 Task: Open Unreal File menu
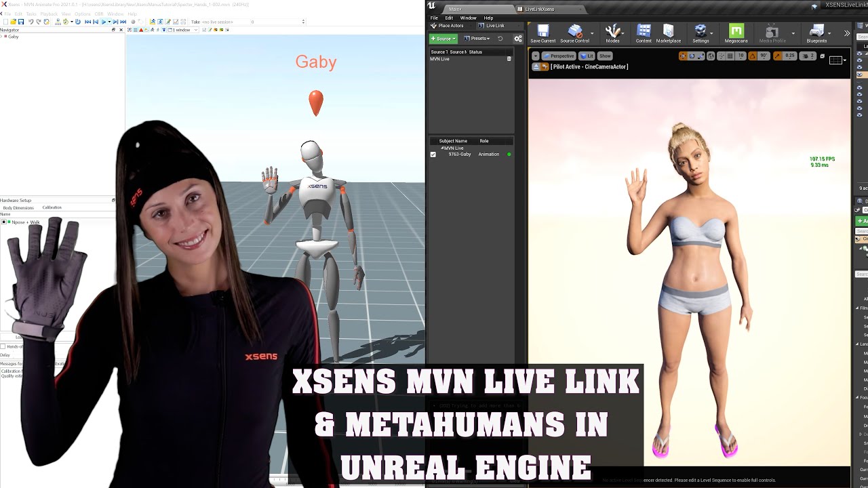coord(434,18)
